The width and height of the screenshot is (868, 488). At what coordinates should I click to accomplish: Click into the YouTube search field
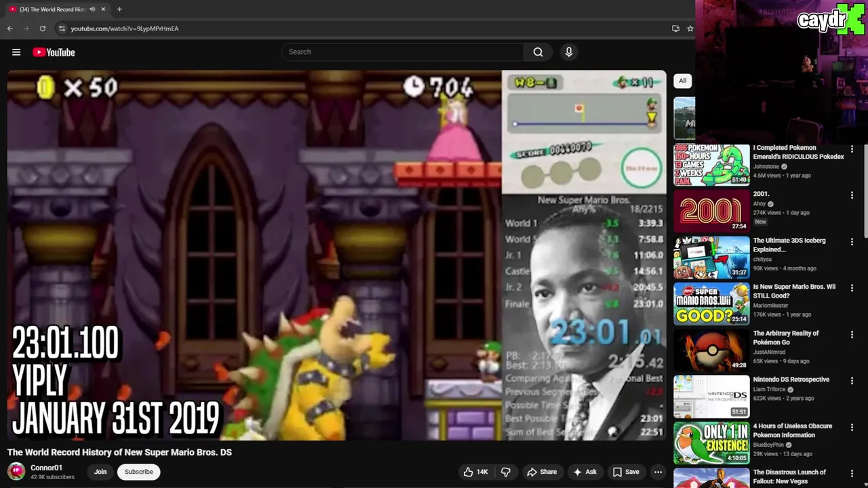(x=402, y=52)
